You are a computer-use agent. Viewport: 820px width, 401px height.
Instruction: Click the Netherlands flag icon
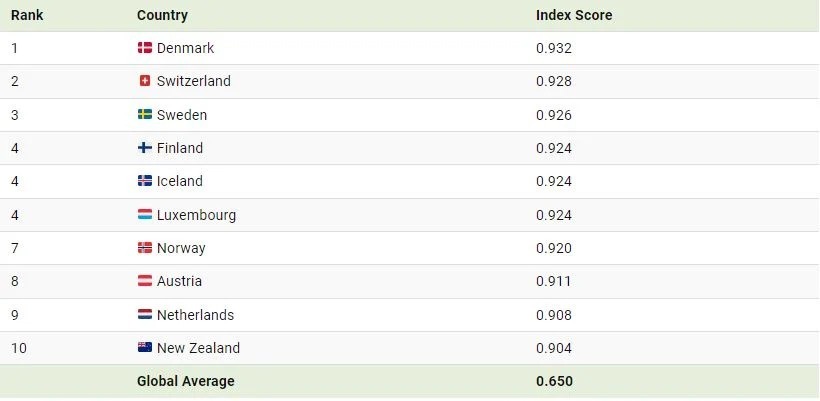click(145, 315)
